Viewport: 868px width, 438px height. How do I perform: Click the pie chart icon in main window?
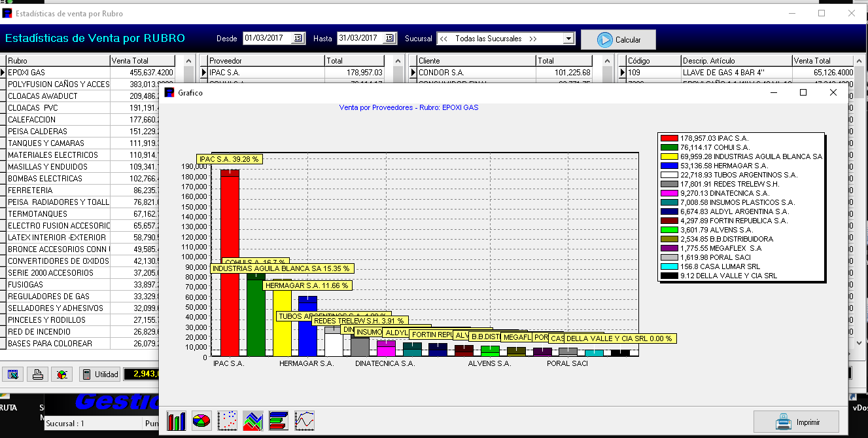coord(62,374)
